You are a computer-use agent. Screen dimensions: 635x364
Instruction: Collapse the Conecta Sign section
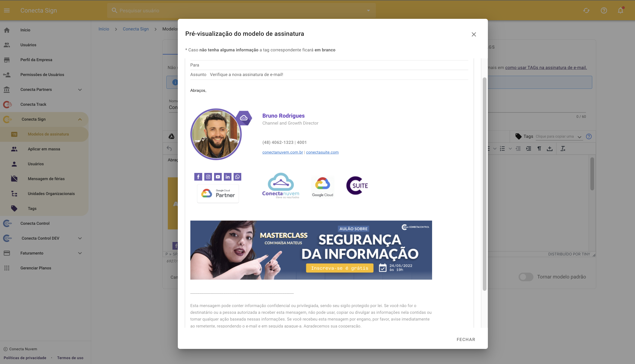pos(80,119)
